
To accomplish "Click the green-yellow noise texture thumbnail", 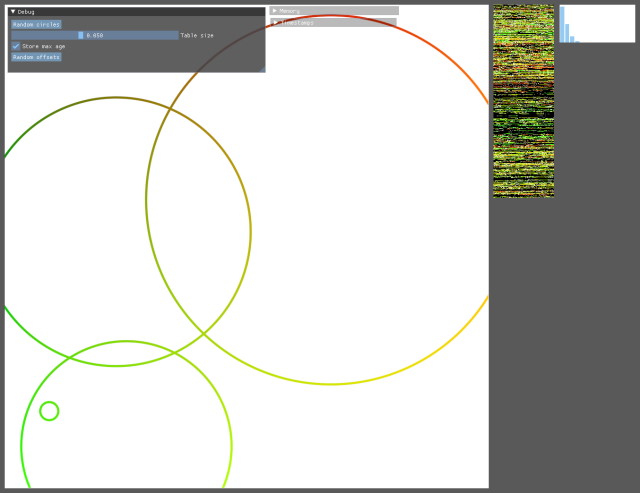I will (x=523, y=101).
